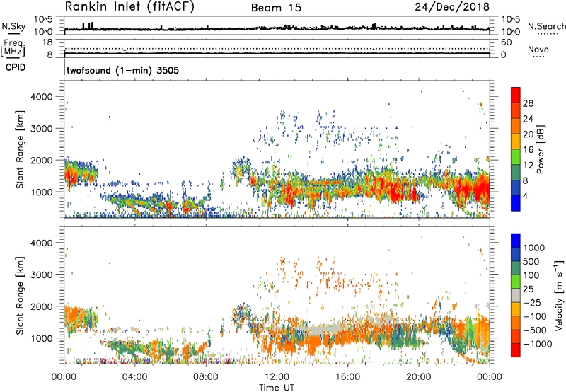
Task: Pick the gray -25 to 25 velocity segment
Action: [516, 295]
